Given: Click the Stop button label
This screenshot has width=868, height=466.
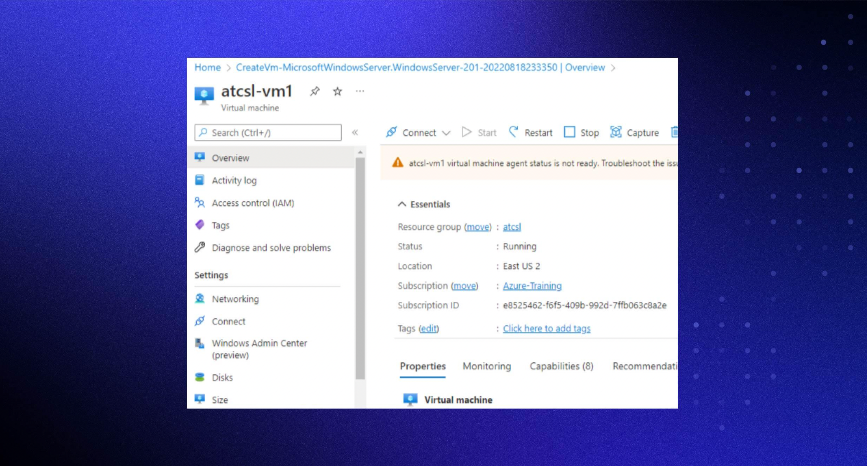Looking at the screenshot, I should coord(589,133).
